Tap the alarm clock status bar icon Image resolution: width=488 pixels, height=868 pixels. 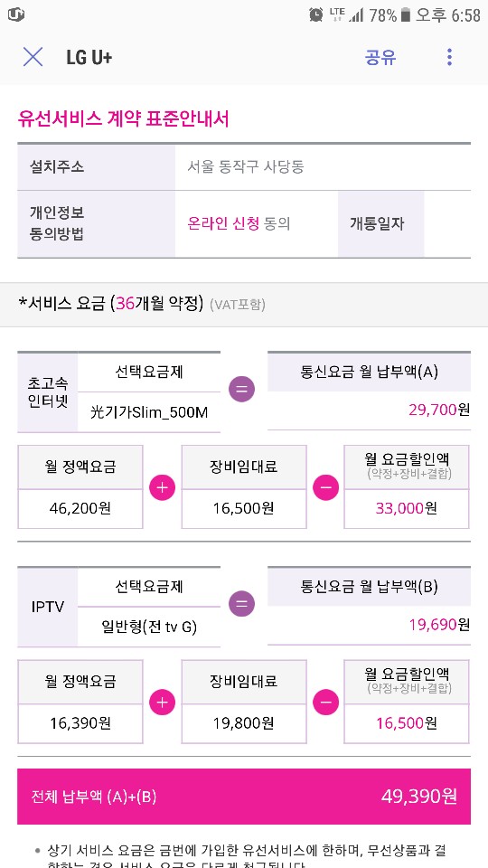pos(316,15)
